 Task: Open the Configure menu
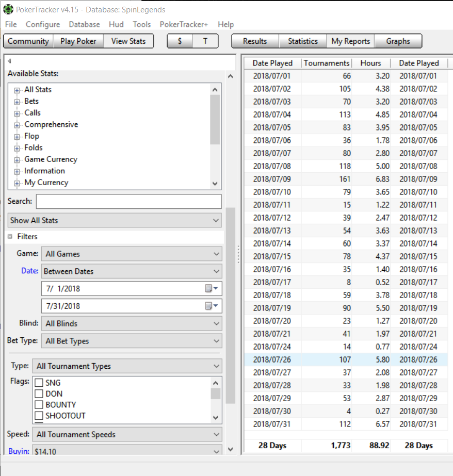[x=43, y=24]
